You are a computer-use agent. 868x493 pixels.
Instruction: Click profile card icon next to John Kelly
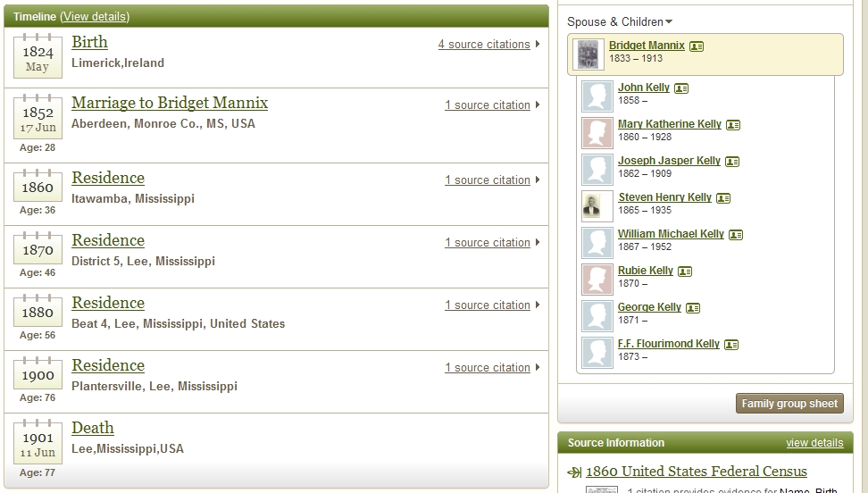[x=681, y=88]
